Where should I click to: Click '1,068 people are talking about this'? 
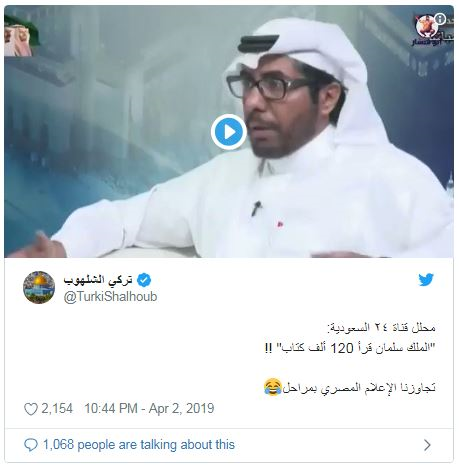pyautogui.click(x=139, y=445)
